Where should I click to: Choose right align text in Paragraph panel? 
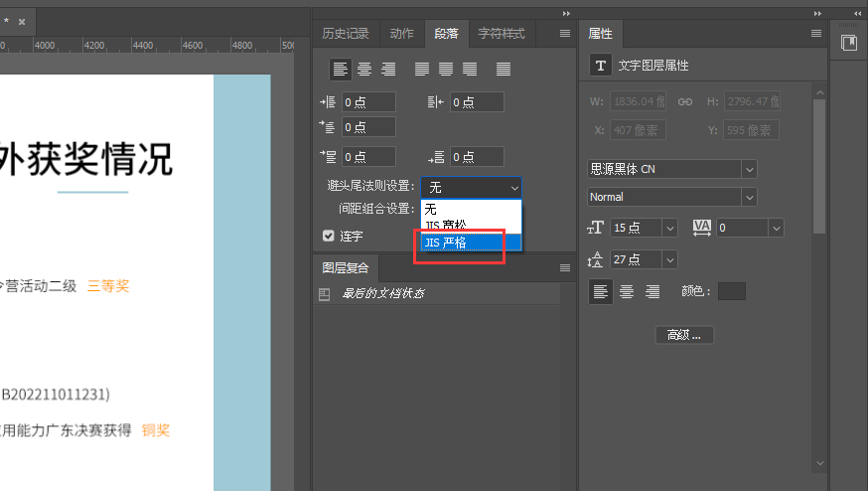pyautogui.click(x=388, y=70)
